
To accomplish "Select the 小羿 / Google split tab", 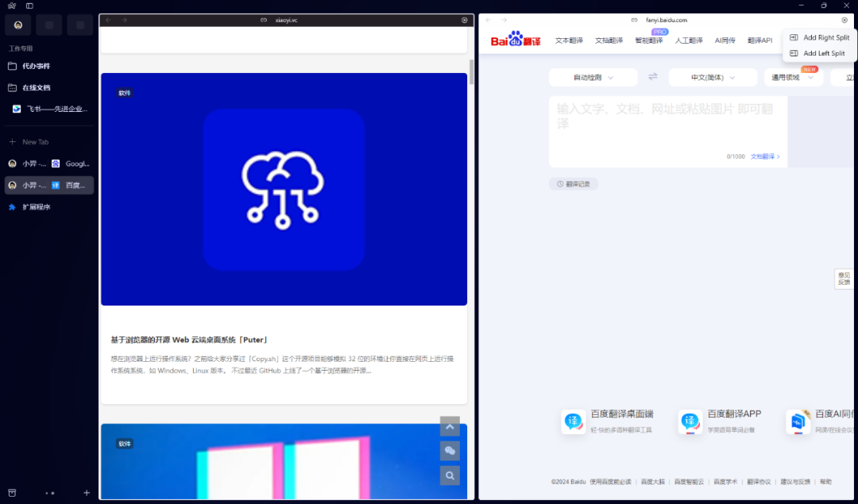I will pyautogui.click(x=49, y=164).
